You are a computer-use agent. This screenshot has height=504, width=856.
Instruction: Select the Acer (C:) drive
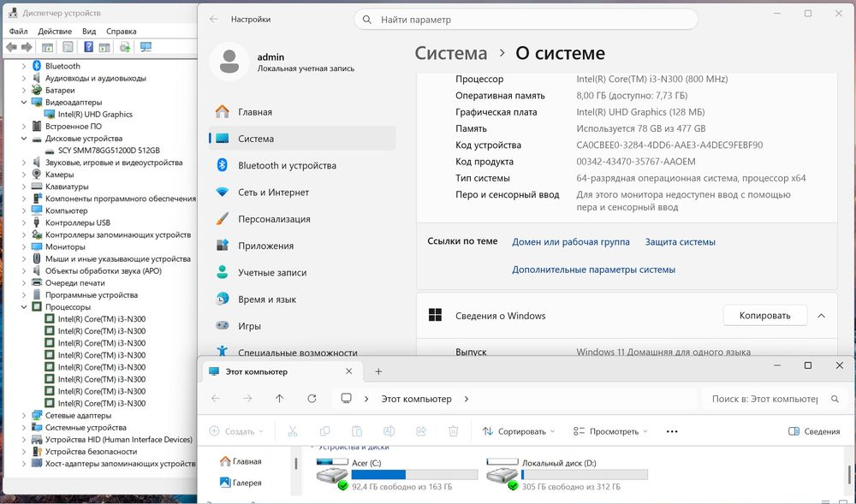pos(397,475)
